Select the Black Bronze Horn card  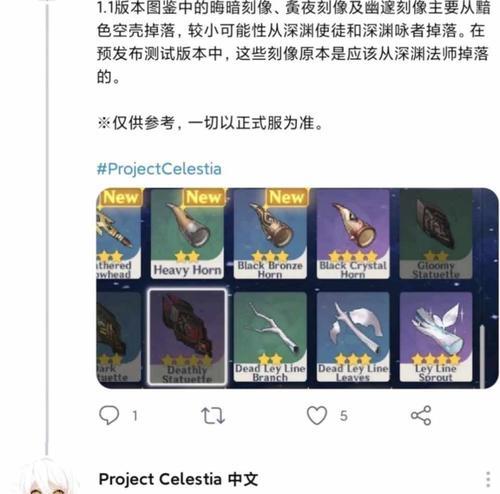pyautogui.click(x=270, y=234)
